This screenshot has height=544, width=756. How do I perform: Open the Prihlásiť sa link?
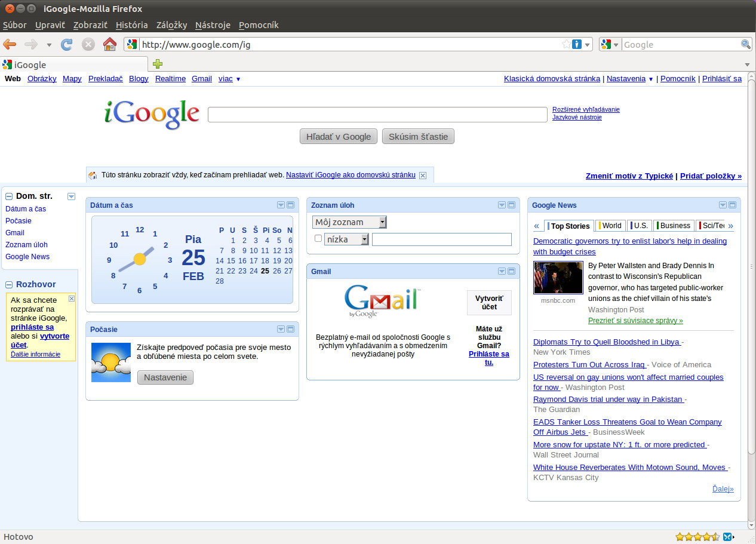point(722,79)
